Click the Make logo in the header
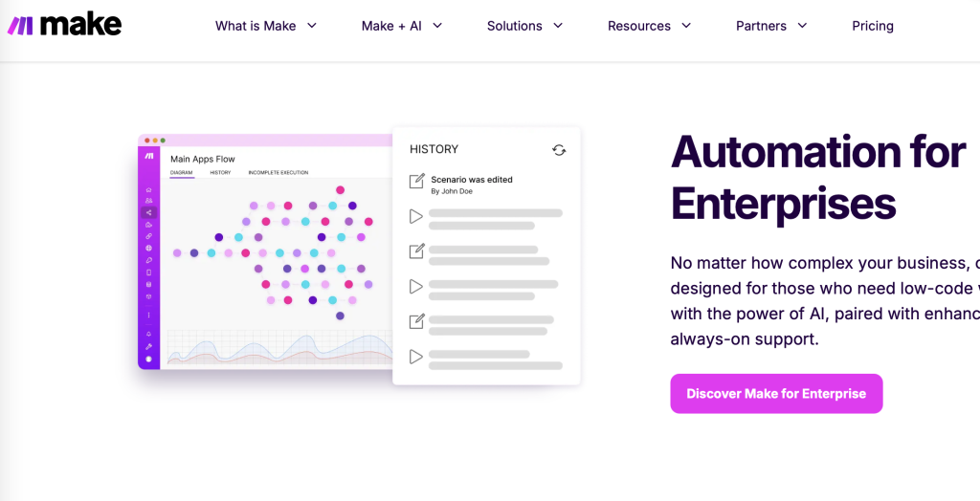Screen dimensions: 980x501 (x=64, y=26)
